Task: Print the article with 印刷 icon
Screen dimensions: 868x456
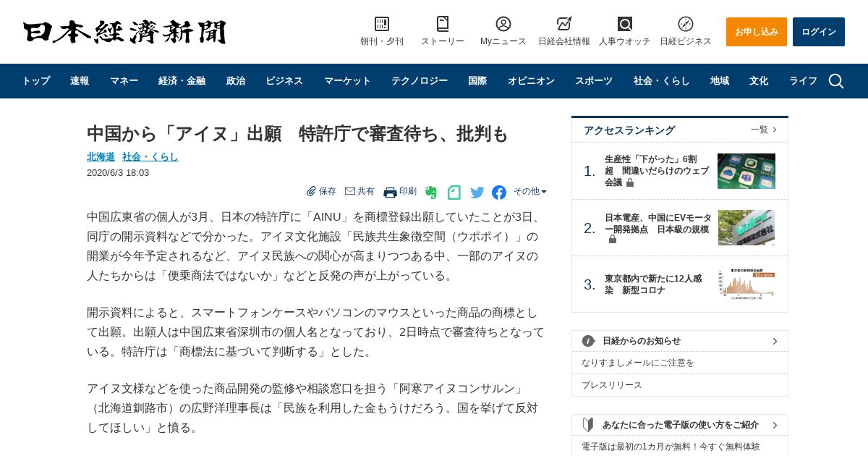Action: coord(400,192)
